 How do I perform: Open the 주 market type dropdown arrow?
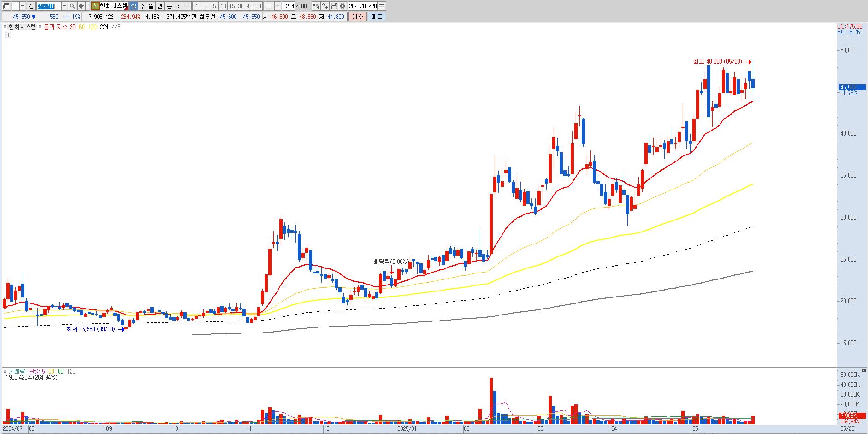click(23, 6)
